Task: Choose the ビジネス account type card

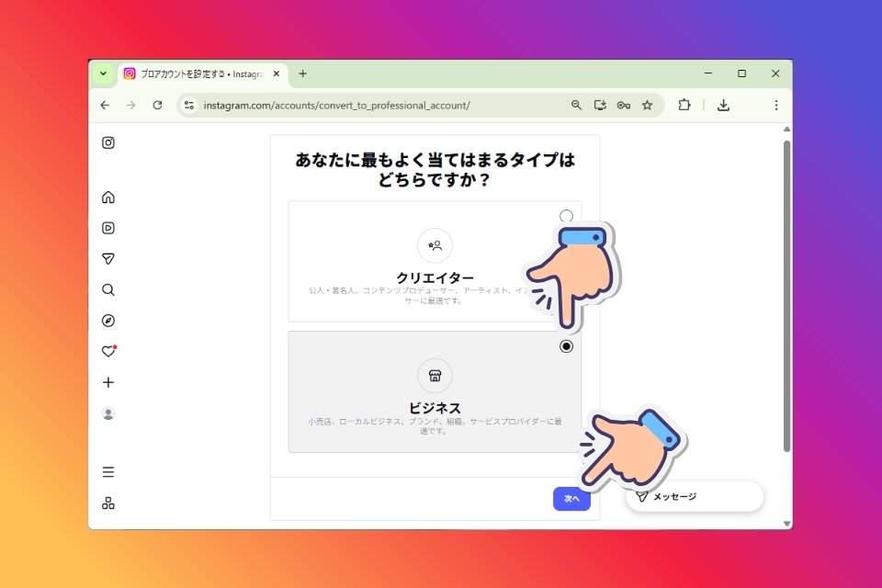Action: (435, 391)
